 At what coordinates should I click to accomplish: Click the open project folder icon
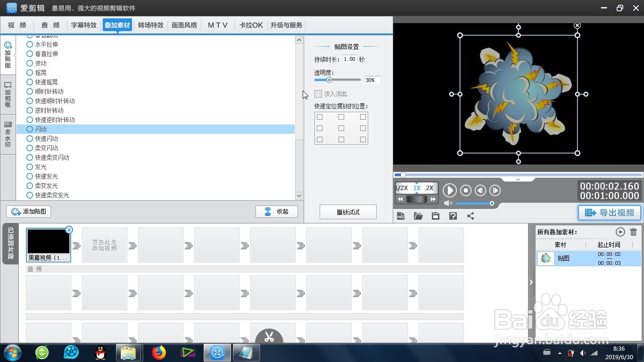pos(418,216)
